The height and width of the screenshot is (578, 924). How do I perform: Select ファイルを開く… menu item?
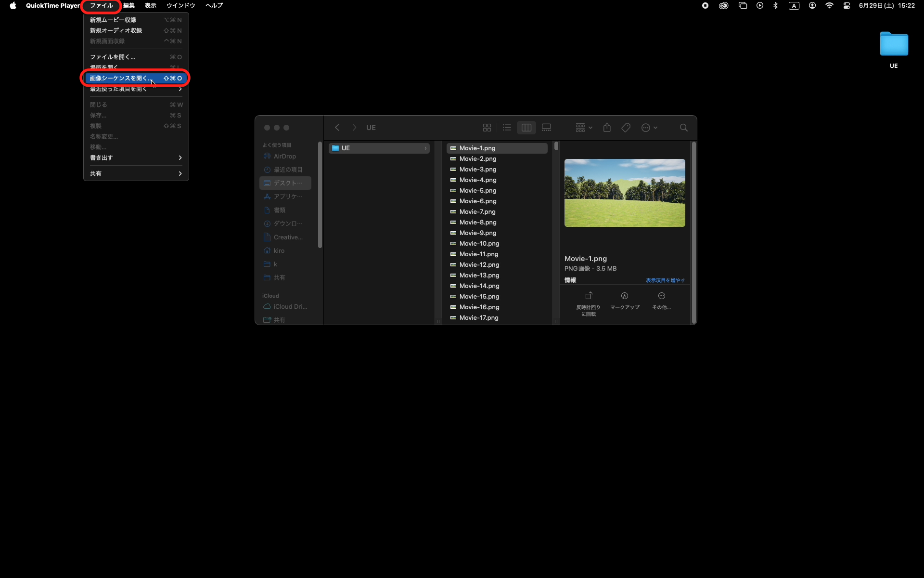point(136,57)
